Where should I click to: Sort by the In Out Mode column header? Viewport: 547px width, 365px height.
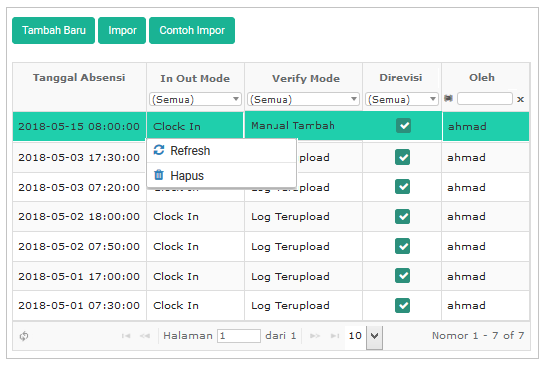click(x=195, y=78)
